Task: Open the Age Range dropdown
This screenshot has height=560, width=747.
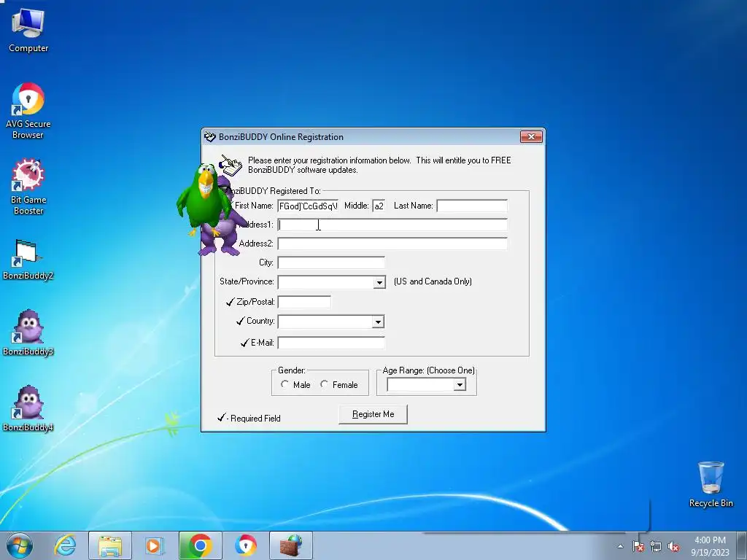Action: [460, 384]
